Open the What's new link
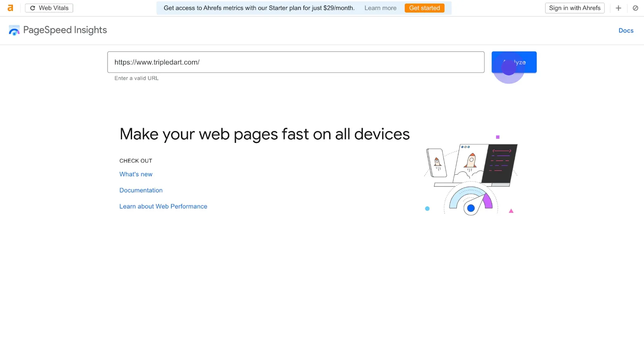 (136, 174)
